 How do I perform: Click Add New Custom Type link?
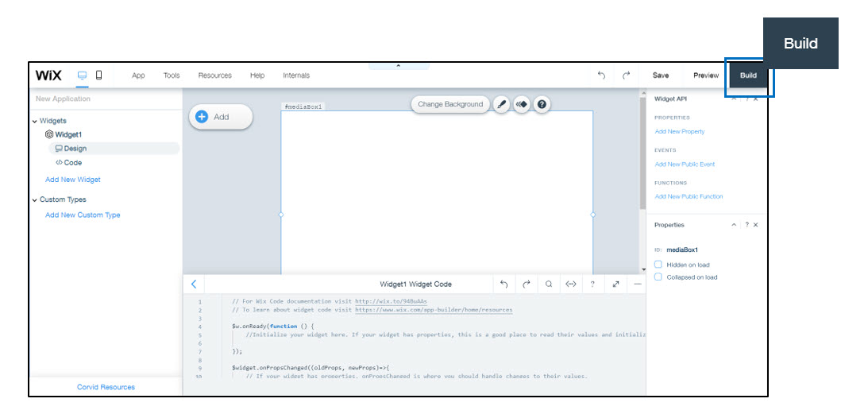click(x=83, y=215)
